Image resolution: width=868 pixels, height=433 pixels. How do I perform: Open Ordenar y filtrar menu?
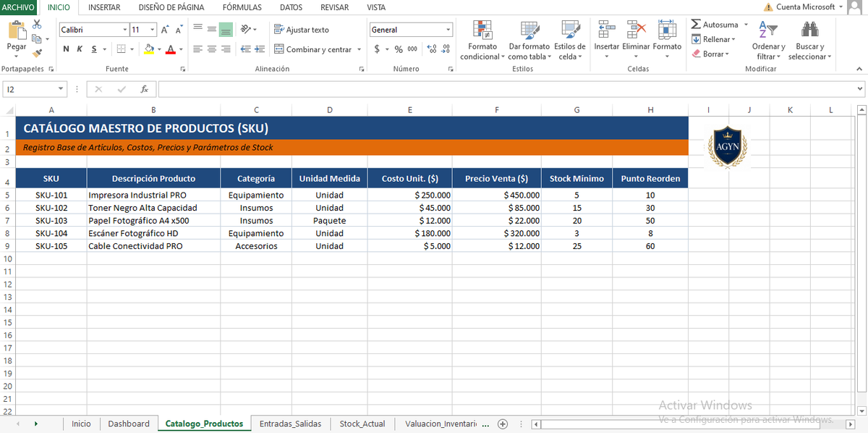pyautogui.click(x=768, y=40)
